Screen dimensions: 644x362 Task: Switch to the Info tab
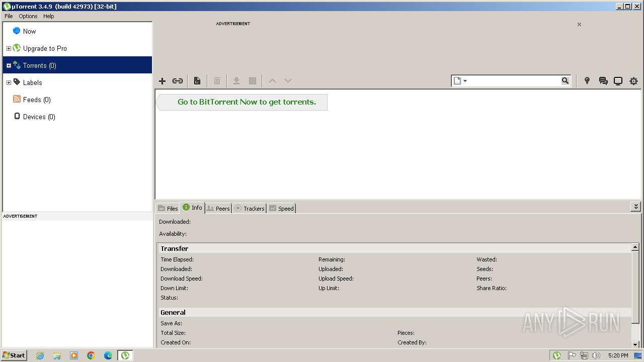pyautogui.click(x=192, y=208)
